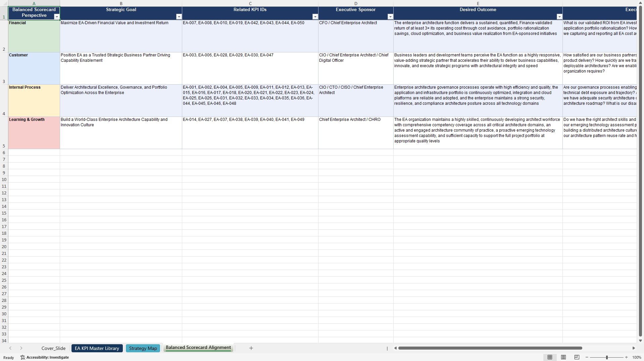The width and height of the screenshot is (644, 361).
Task: Select row 2 header
Action: point(4,36)
